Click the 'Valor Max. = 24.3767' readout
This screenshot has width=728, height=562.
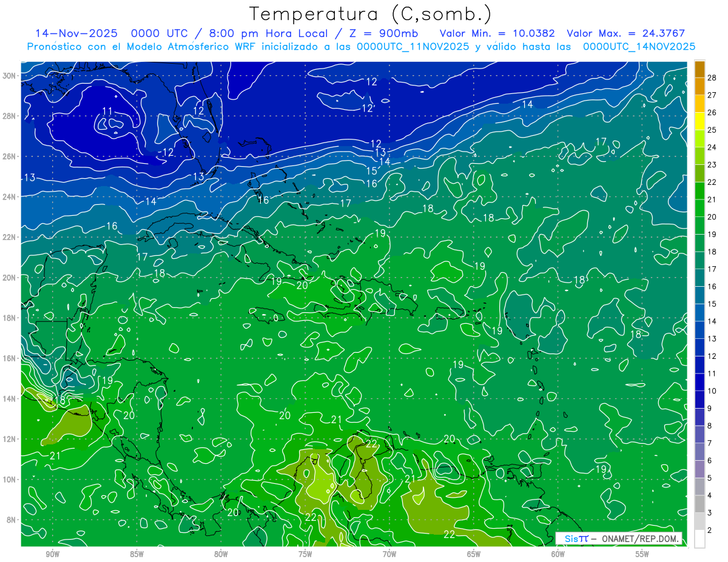(x=625, y=33)
